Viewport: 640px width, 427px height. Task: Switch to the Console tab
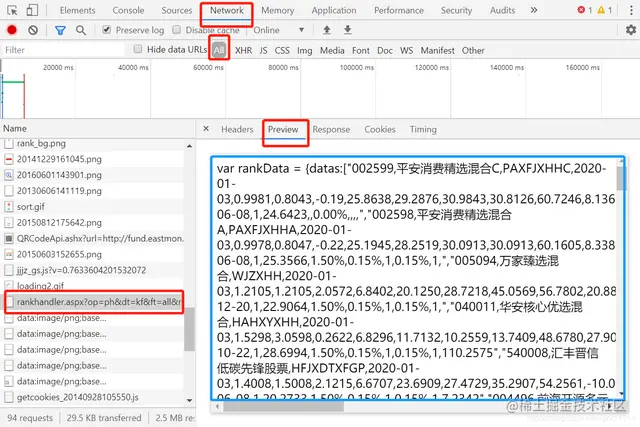coord(128,10)
